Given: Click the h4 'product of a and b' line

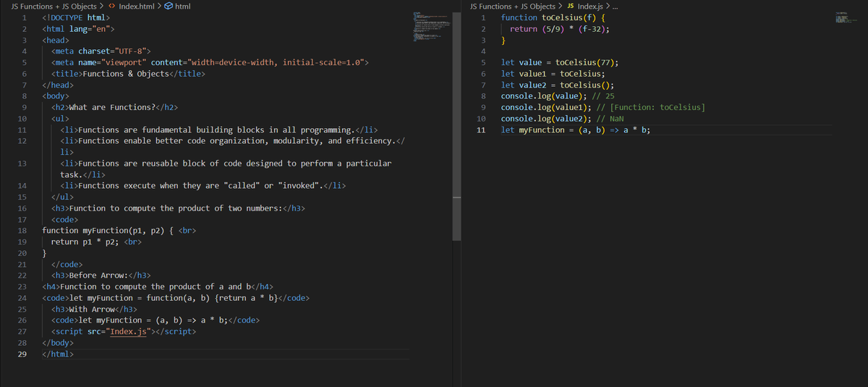Looking at the screenshot, I should (x=157, y=286).
